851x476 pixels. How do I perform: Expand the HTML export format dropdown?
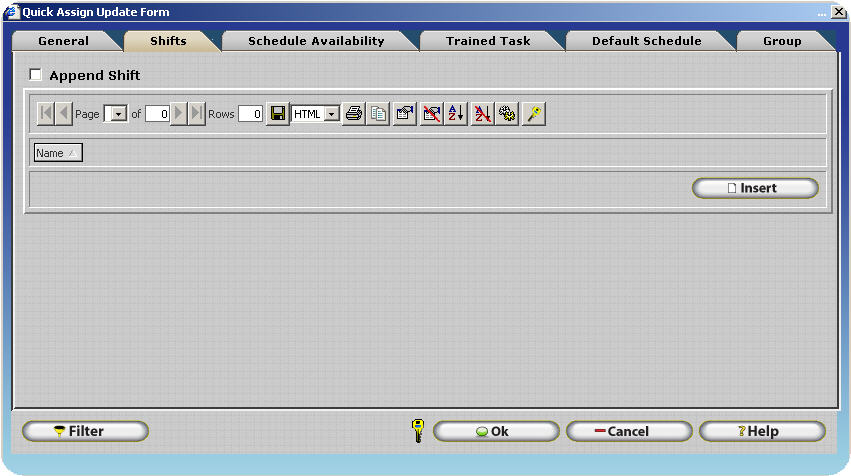click(332, 114)
